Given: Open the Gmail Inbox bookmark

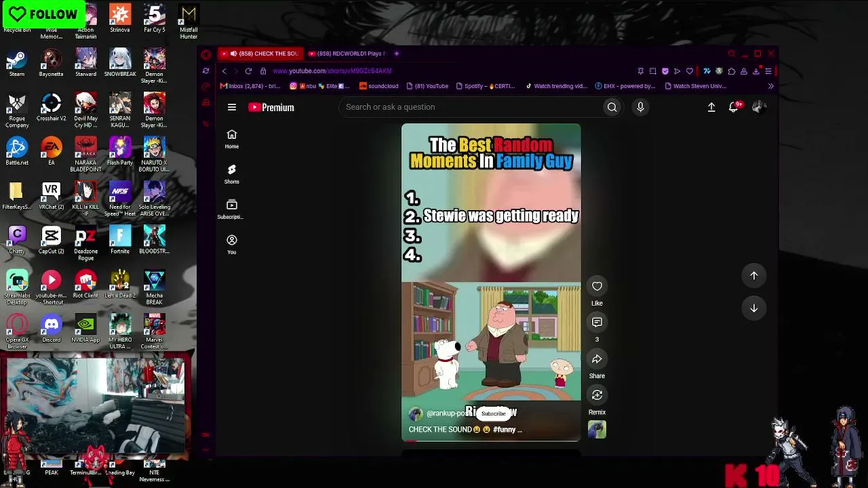Looking at the screenshot, I should pyautogui.click(x=250, y=86).
